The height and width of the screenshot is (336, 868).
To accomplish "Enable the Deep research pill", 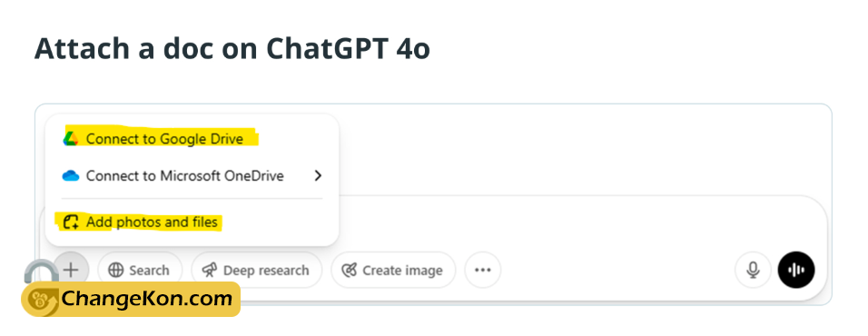I will coord(256,270).
